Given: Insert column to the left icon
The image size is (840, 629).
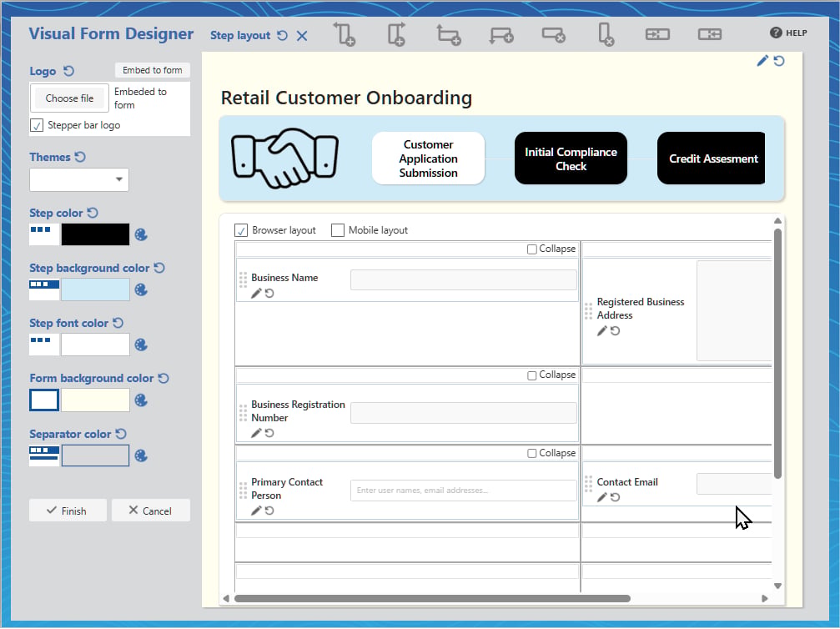Looking at the screenshot, I should click(x=345, y=34).
